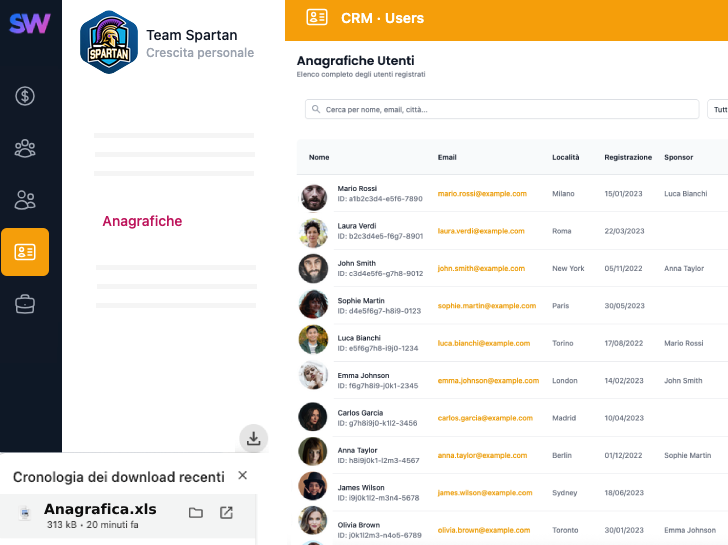728x545 pixels.
Task: Open the three-person group sidebar icon
Action: (25, 149)
